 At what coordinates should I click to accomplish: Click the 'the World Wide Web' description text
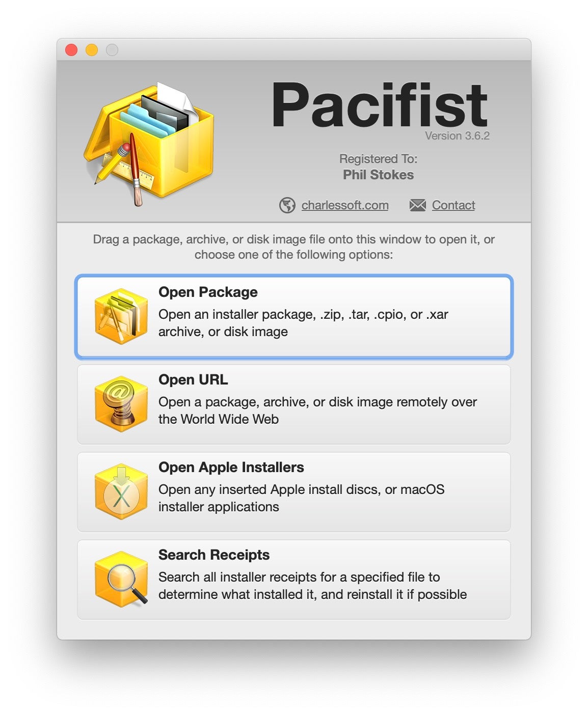(219, 419)
